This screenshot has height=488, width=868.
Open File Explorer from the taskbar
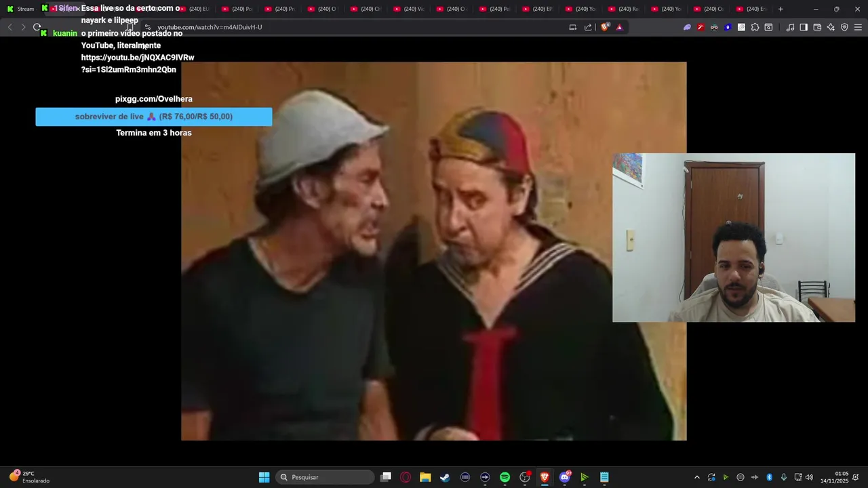click(425, 477)
